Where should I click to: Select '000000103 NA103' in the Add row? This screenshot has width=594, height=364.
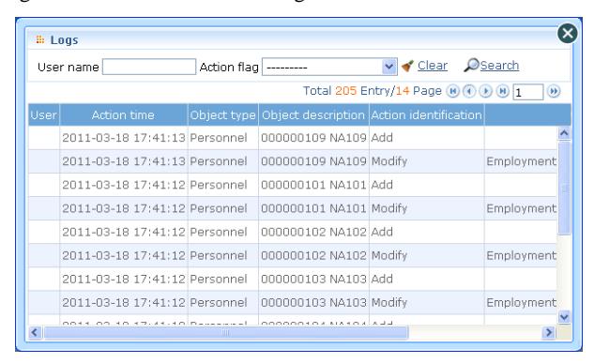pyautogui.click(x=313, y=280)
